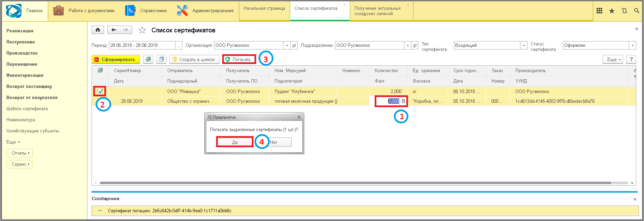This screenshot has height=221, width=644.
Task: Go to the home page via house button
Action: (x=98, y=30)
